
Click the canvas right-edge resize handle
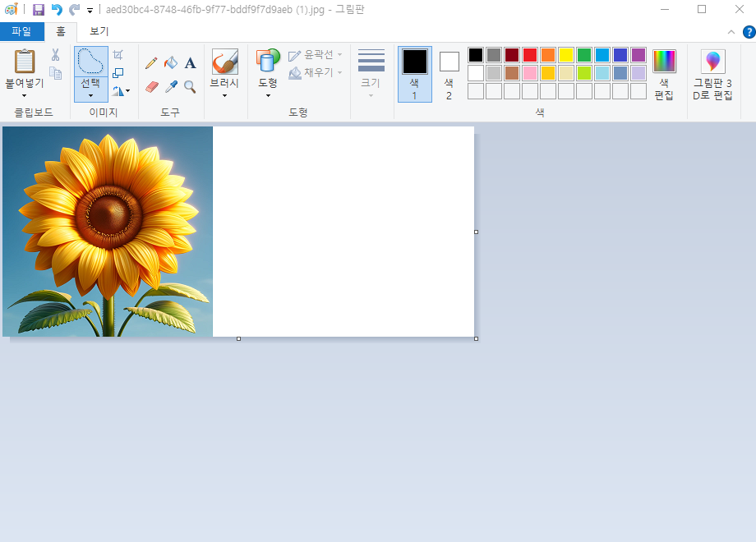tap(477, 232)
